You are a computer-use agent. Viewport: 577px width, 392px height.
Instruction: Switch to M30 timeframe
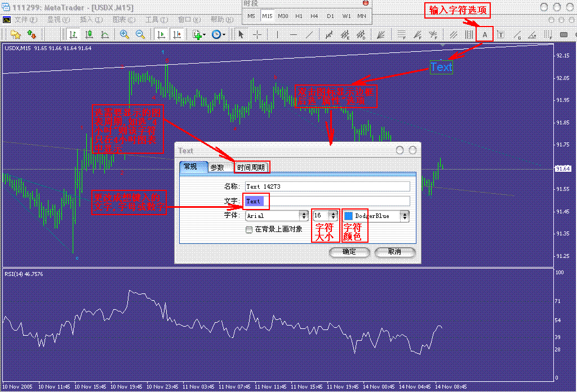tap(283, 16)
